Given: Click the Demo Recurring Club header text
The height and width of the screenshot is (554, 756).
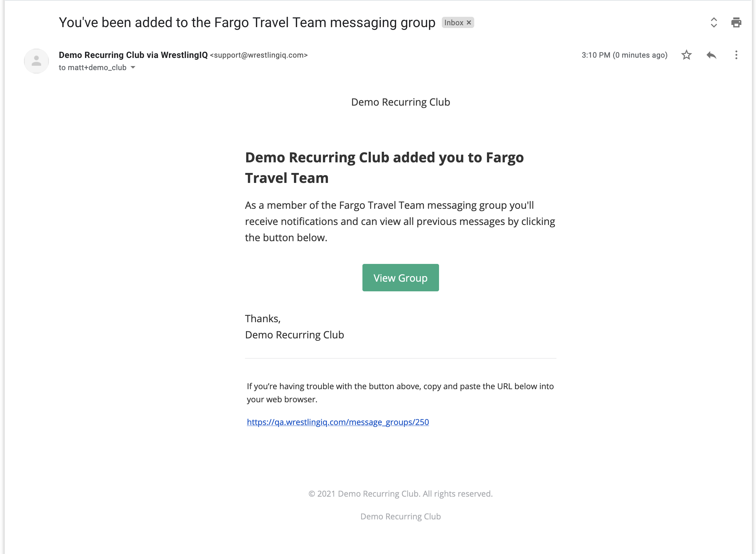Looking at the screenshot, I should point(400,102).
